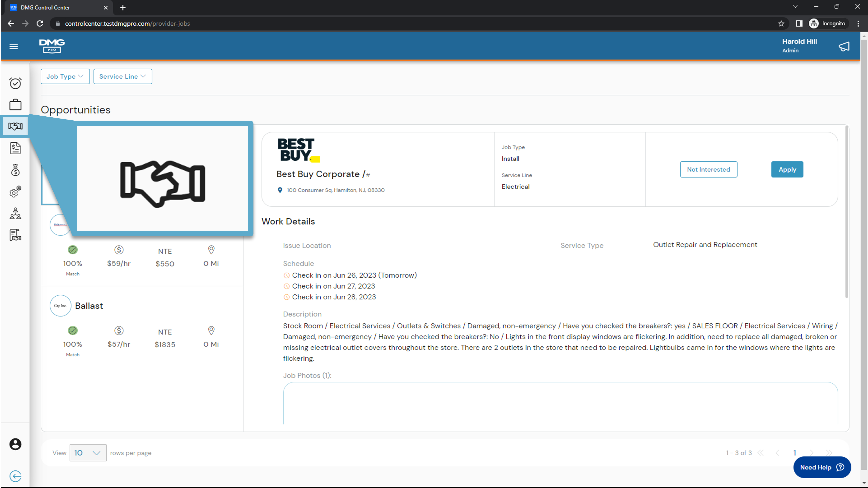Open the Service Line filter dropdown
Image resolution: width=868 pixels, height=488 pixels.
123,76
